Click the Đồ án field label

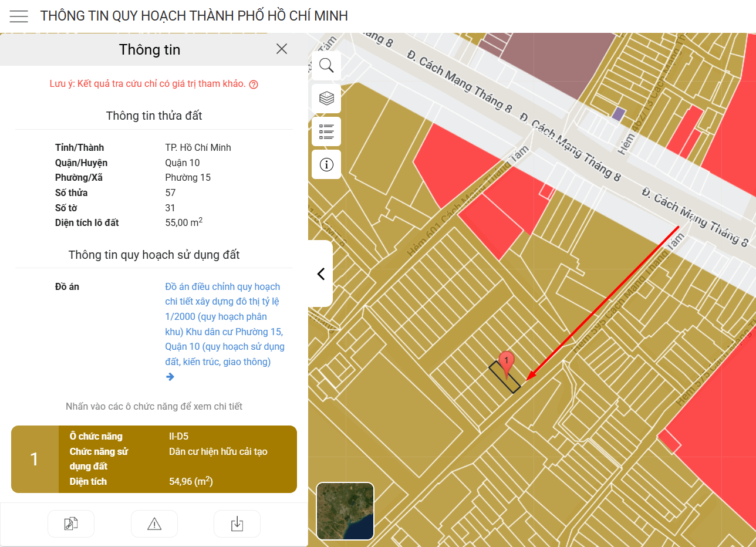click(x=67, y=286)
